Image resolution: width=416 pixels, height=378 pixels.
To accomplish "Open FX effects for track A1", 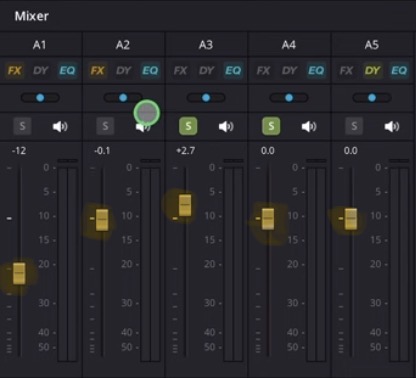I will click(x=15, y=70).
